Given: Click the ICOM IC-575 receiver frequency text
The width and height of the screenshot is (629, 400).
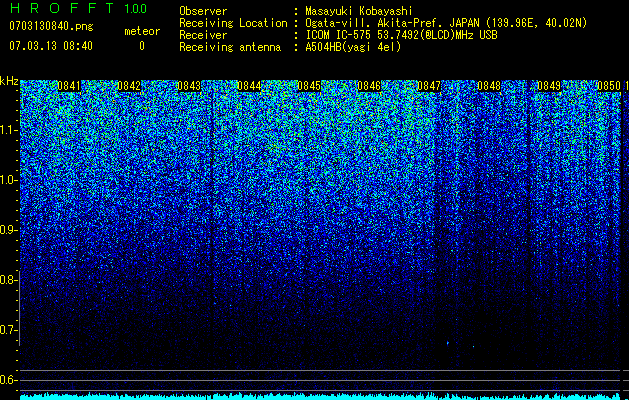Looking at the screenshot, I should (402, 35).
